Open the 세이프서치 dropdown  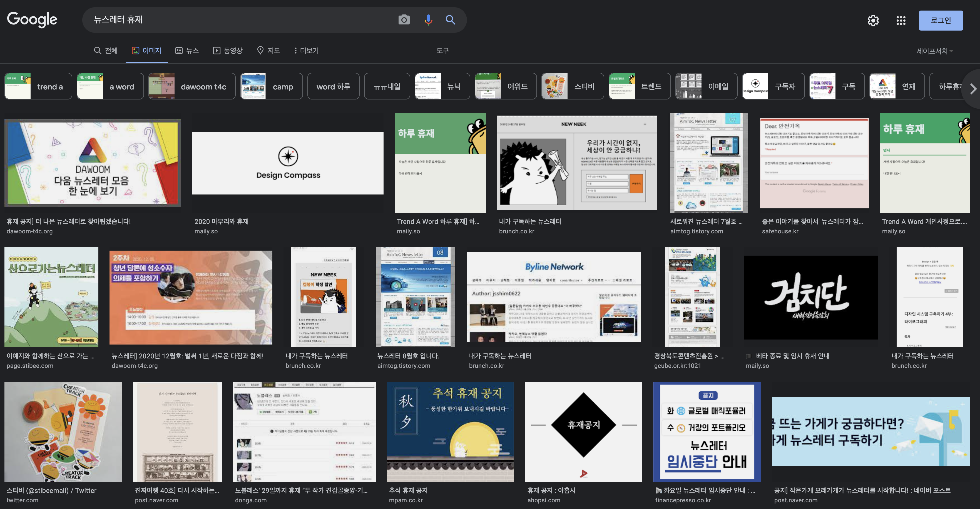pyautogui.click(x=933, y=50)
